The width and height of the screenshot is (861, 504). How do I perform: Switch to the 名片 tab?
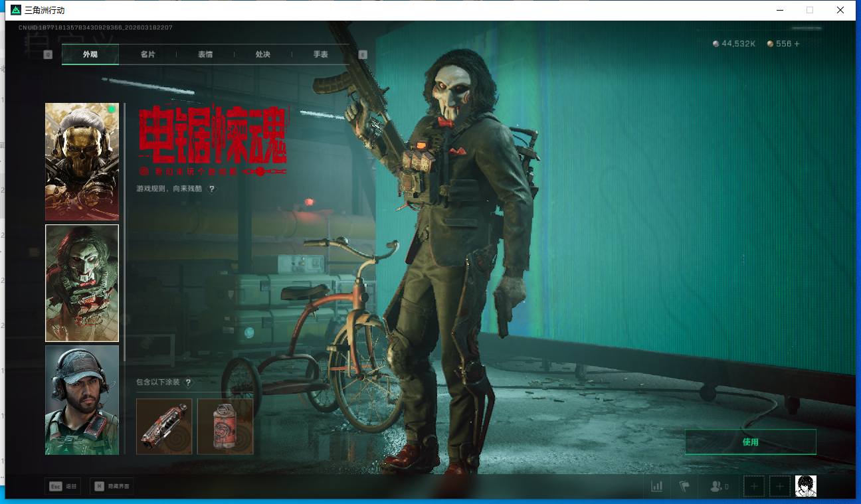pos(147,54)
